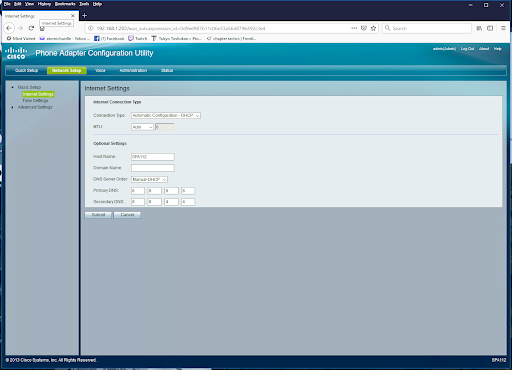Open the MTU Auto dropdown
This screenshot has height=370, width=512.
[142, 127]
